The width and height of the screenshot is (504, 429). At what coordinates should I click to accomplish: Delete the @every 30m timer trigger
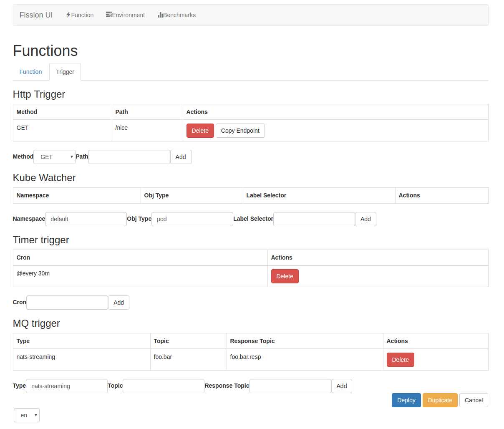[285, 276]
